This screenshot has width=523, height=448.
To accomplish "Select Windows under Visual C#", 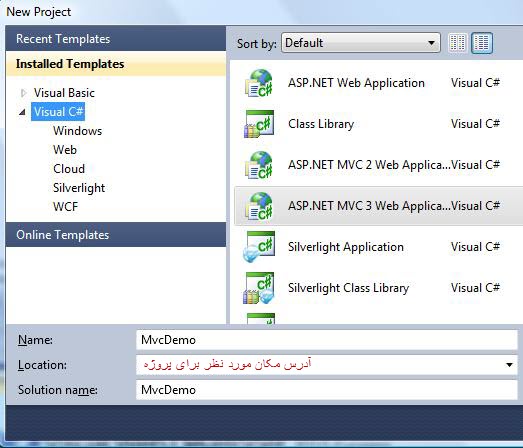I will [x=77, y=131].
